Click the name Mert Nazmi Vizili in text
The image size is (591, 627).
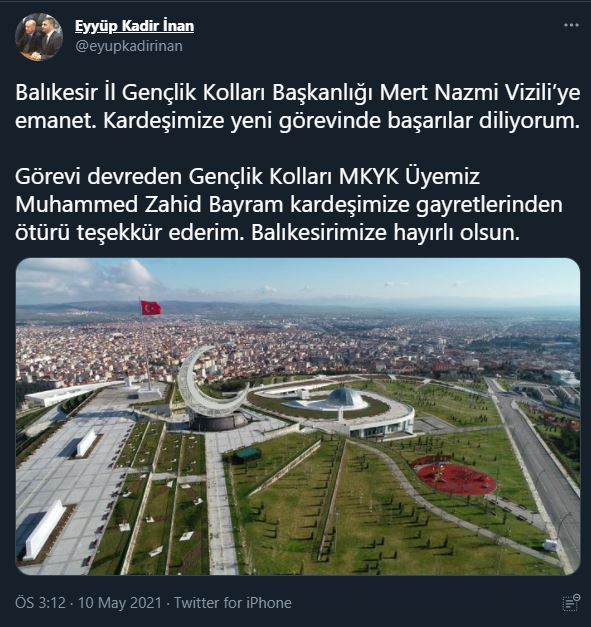(x=466, y=92)
